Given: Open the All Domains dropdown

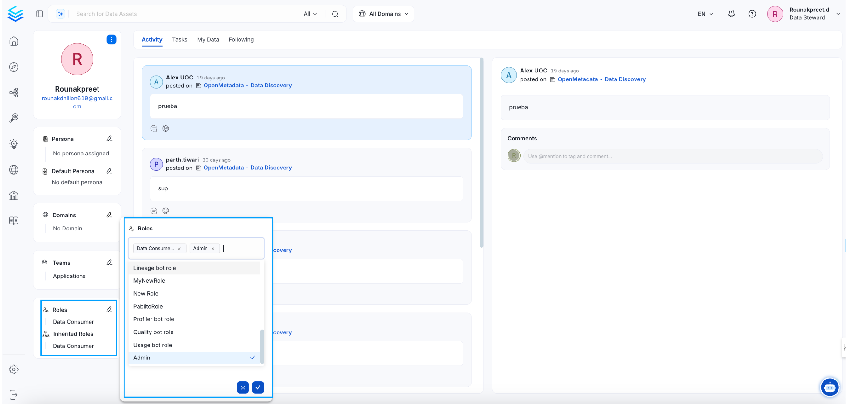Looking at the screenshot, I should coord(383,13).
